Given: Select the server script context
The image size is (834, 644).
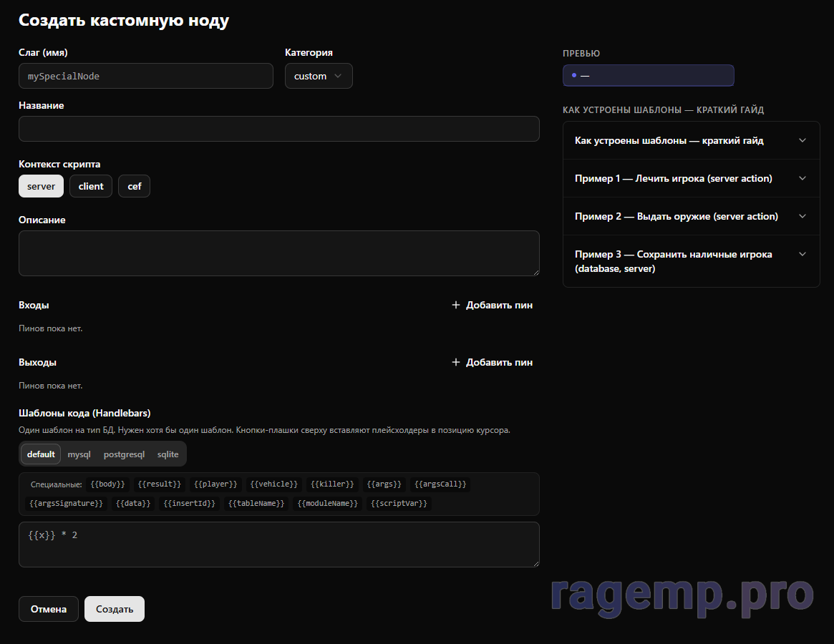Looking at the screenshot, I should click(41, 186).
